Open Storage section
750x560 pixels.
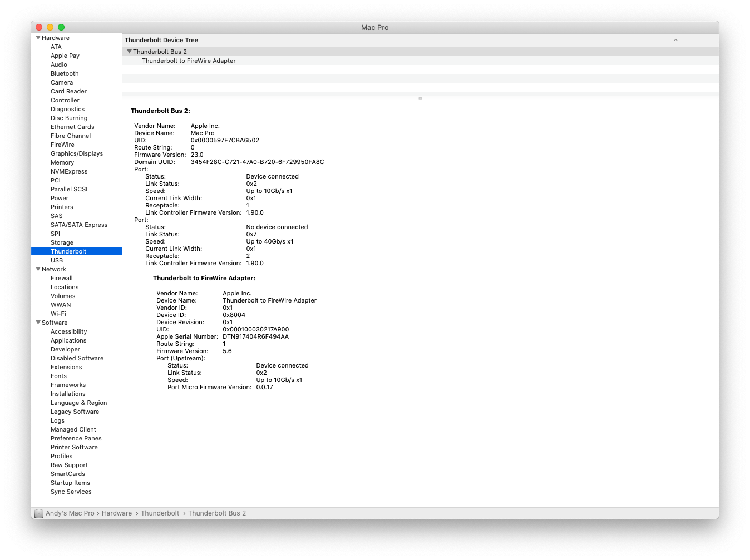[x=62, y=242]
